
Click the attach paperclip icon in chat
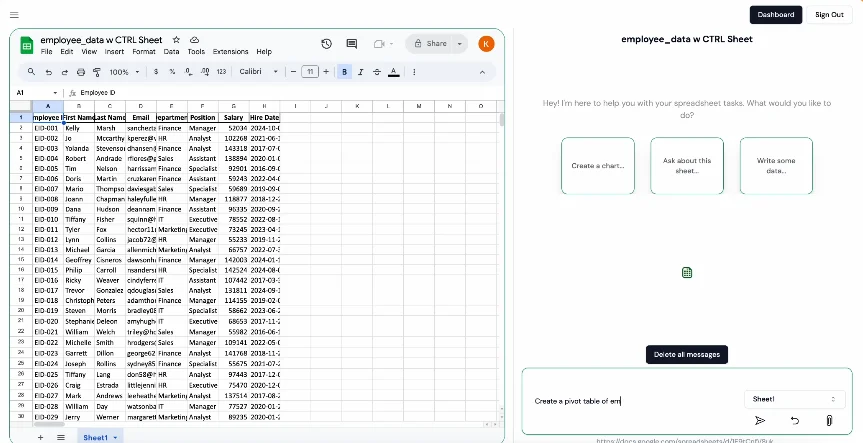828,421
